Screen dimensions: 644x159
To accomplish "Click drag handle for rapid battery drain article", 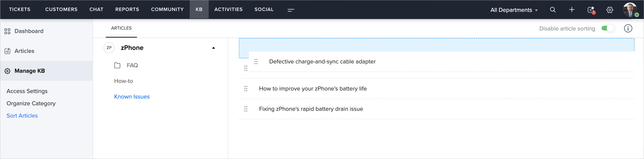I will [x=246, y=109].
